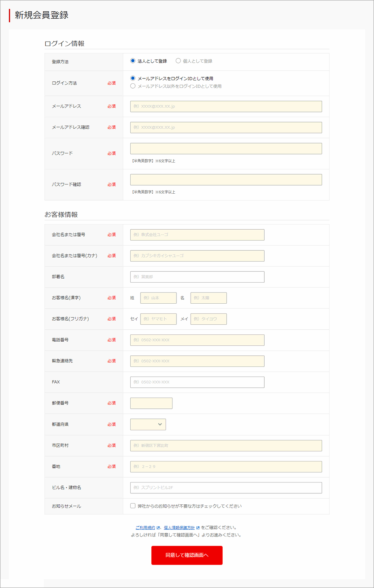
Task: Choose メールアドレス以外をログインIDとして使用 option
Action: (x=133, y=86)
